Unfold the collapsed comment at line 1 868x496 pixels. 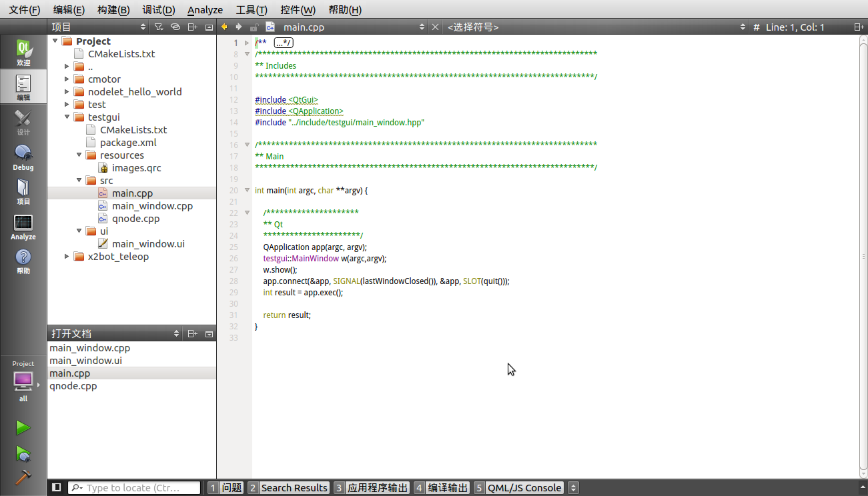[247, 43]
